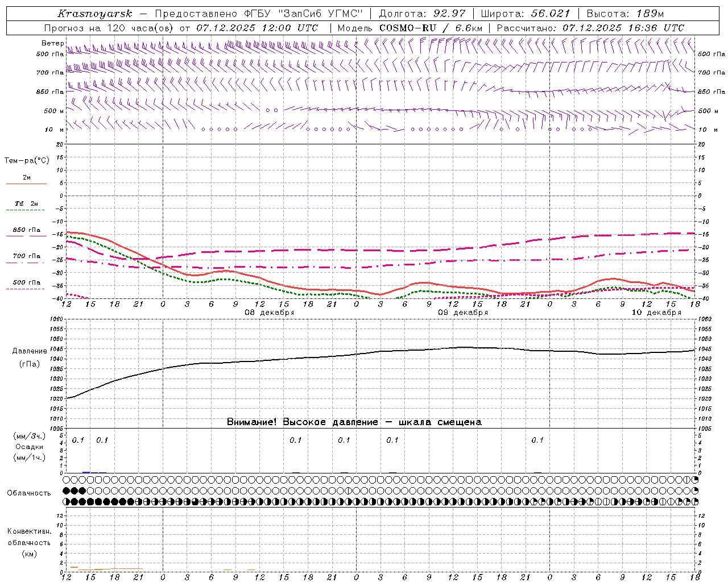The image size is (728, 582).
Task: Select the "Модель COSMO-RU / 6.6км" text
Action: pyautogui.click(x=410, y=28)
